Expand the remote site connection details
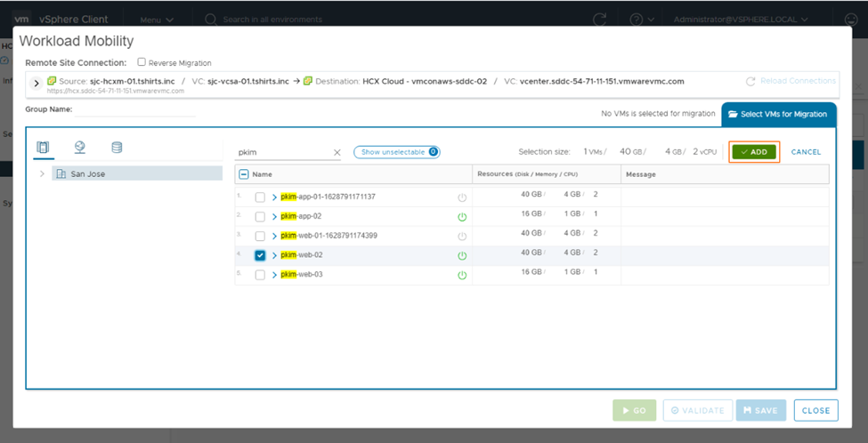The height and width of the screenshot is (443, 868). coord(37,83)
